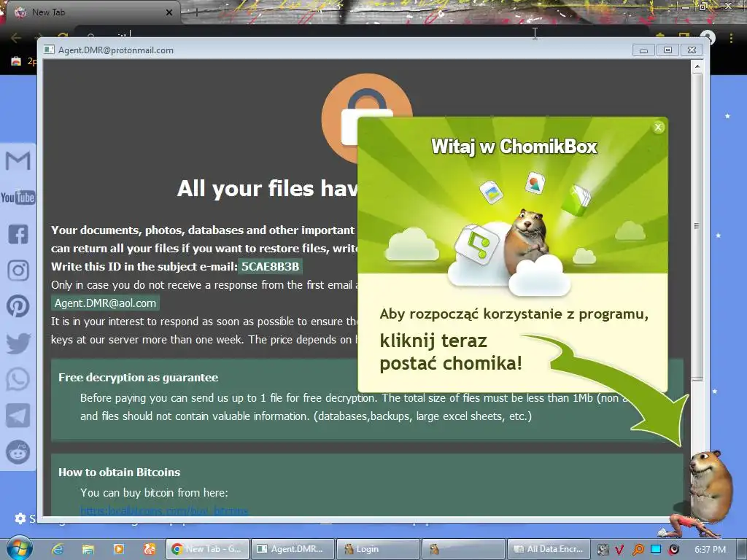Close the Agent.DMR ransom note window
The width and height of the screenshot is (747, 560).
[692, 50]
